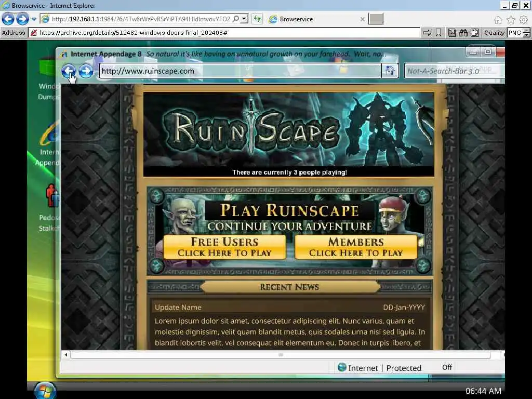
Task: Click the Lorem ipsum news paragraph
Action: click(290, 332)
